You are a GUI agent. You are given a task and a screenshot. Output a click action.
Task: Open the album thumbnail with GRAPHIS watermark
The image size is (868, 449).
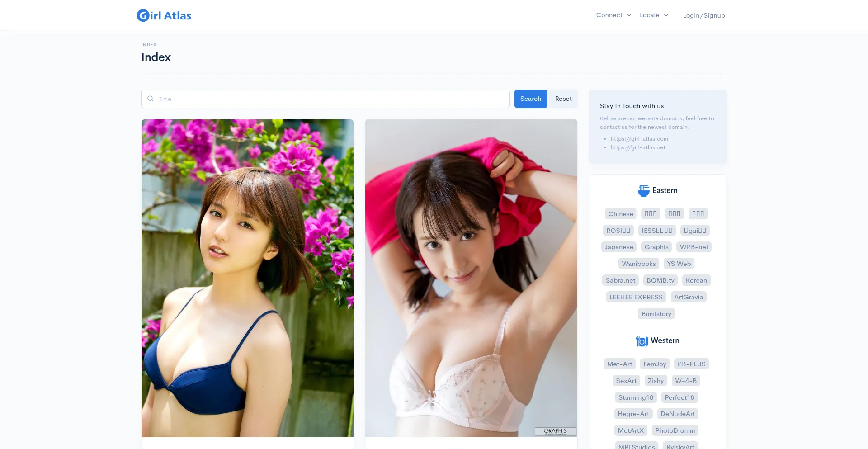click(471, 278)
